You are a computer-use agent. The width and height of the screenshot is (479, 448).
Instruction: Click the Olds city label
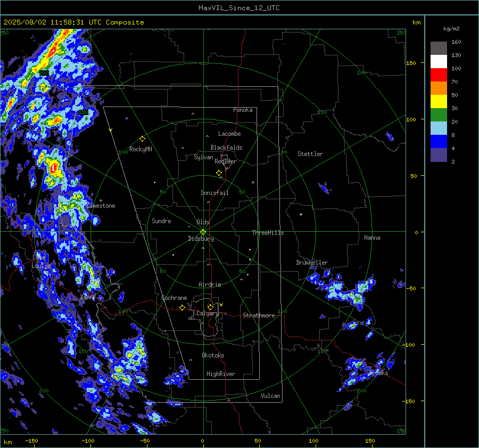point(203,222)
